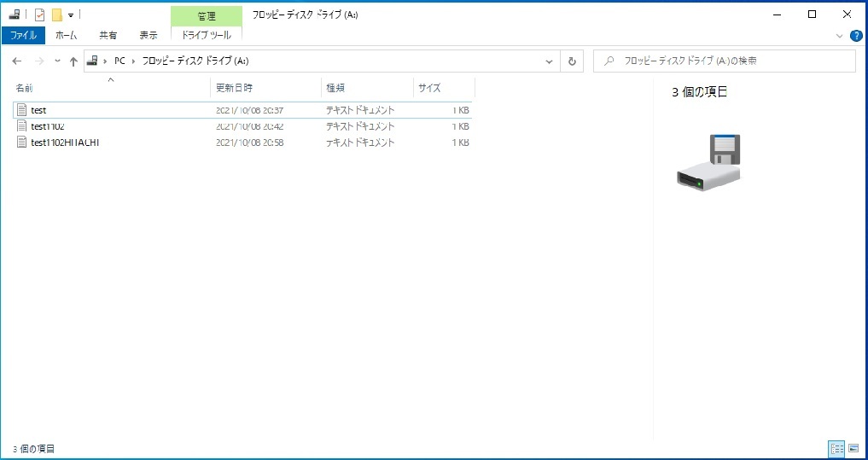Viewport: 868px width, 460px height.
Task: Click the text file icon for test1102
Action: tap(22, 125)
